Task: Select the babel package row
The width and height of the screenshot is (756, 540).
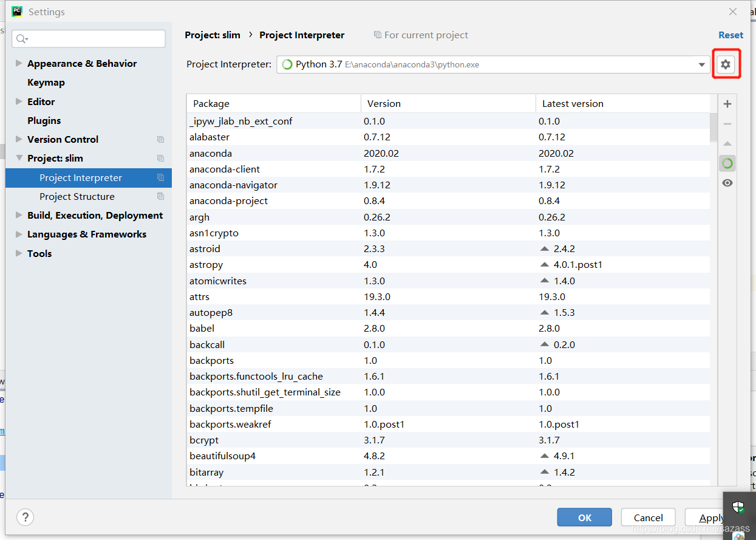Action: pos(448,329)
